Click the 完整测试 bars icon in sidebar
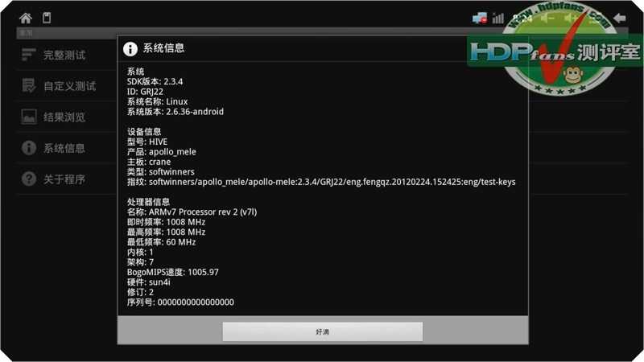Image resolution: width=644 pixels, height=362 pixels. click(29, 55)
